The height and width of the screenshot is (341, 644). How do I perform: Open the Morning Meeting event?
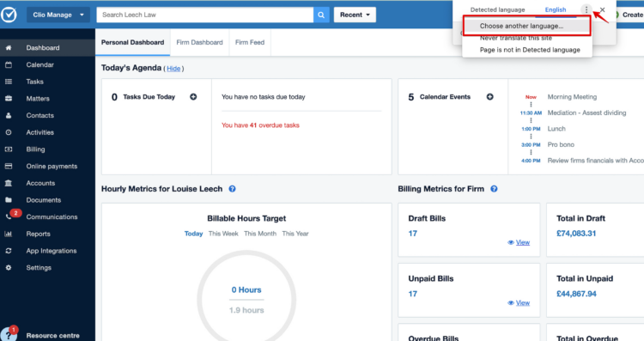pos(572,97)
